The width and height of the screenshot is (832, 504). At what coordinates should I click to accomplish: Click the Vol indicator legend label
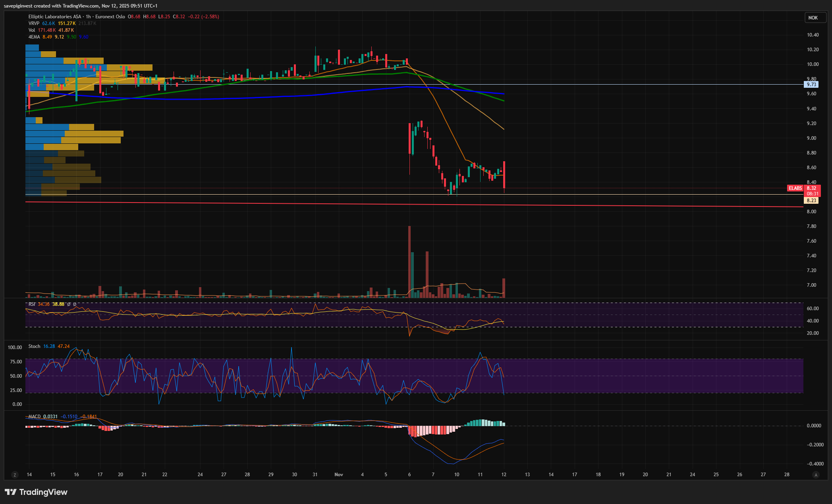(32, 30)
